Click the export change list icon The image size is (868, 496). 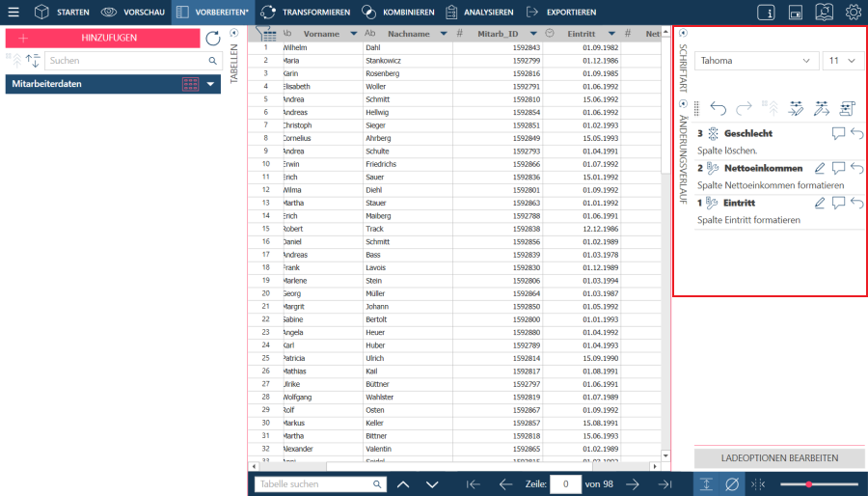(822, 108)
